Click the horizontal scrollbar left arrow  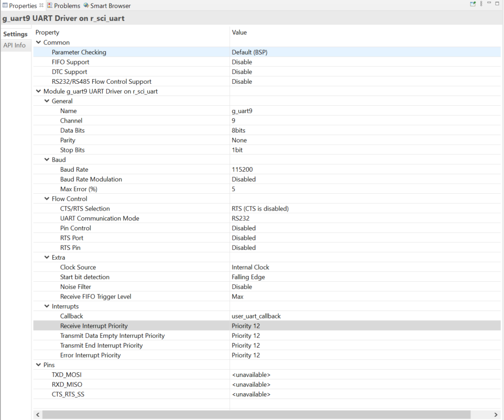coord(38,415)
